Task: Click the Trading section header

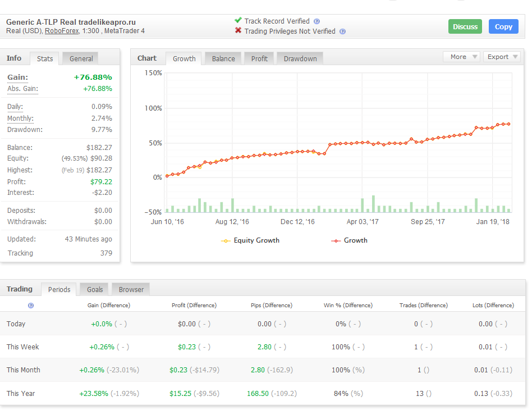Action: coord(19,289)
